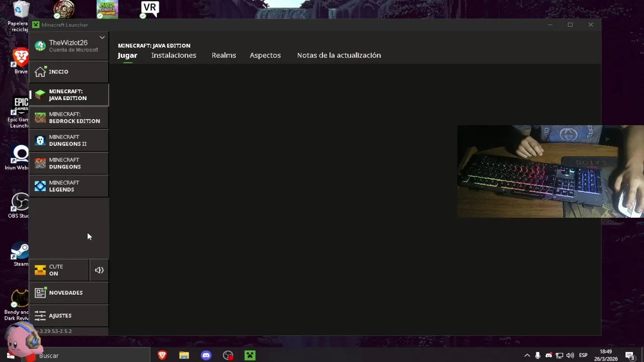Open Novedades news section
644x362 pixels.
coord(69,293)
